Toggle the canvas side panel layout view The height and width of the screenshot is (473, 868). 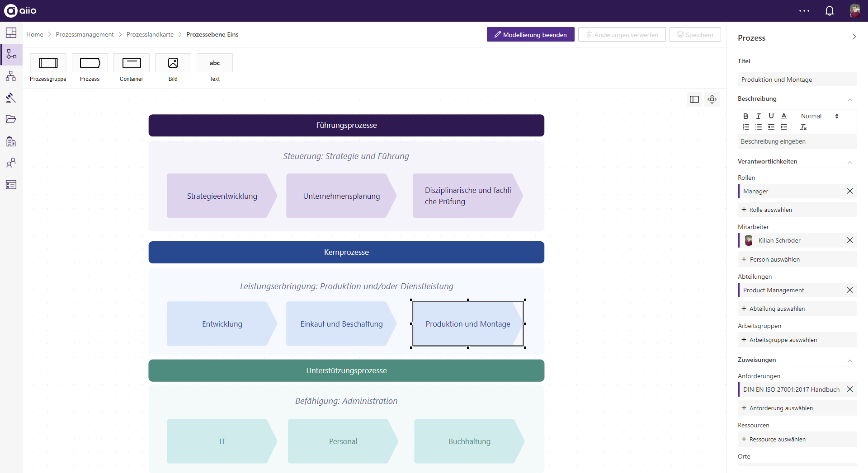click(x=694, y=99)
